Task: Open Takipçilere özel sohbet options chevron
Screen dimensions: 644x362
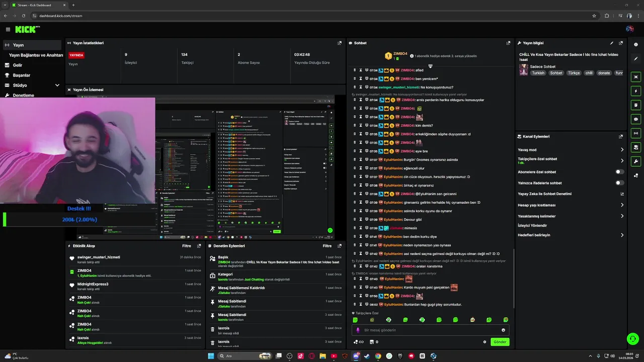Action: 622,161
